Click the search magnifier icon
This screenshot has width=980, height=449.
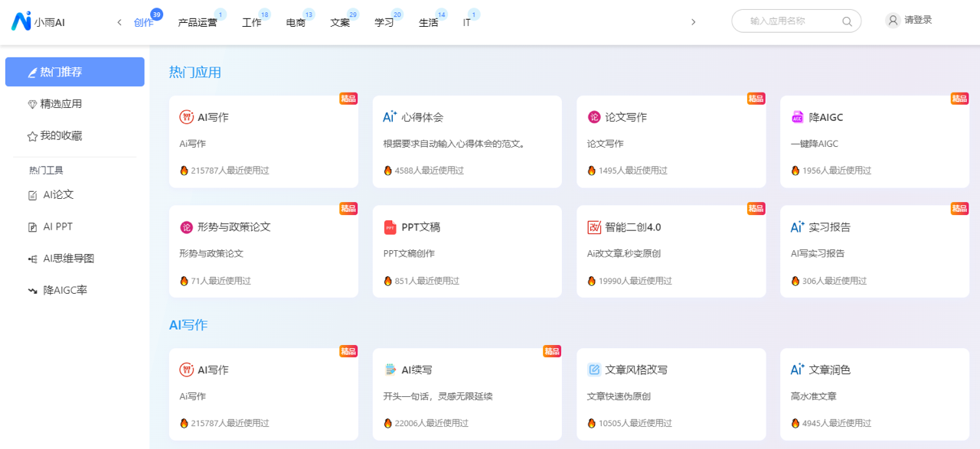pyautogui.click(x=847, y=21)
